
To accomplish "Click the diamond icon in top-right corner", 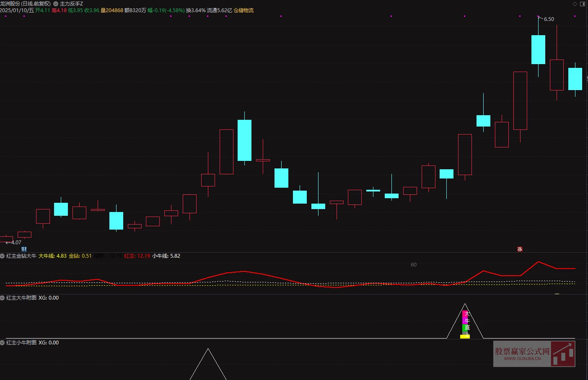I will pos(575,4).
